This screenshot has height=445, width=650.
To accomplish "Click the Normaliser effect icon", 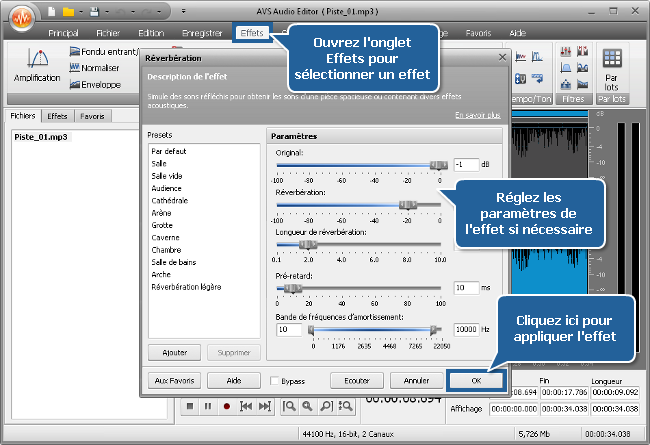I will tap(76, 68).
